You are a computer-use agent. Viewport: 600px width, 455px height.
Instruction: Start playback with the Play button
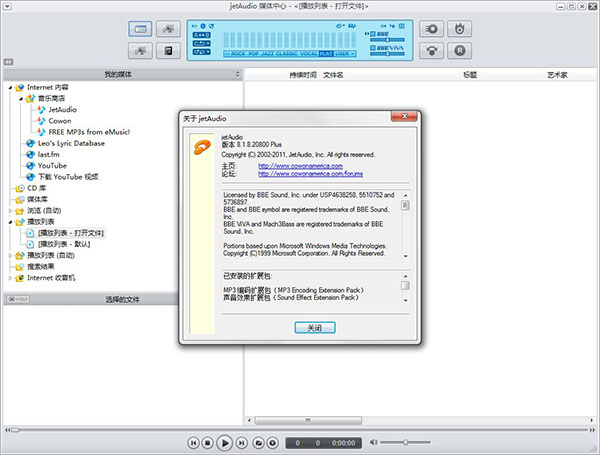pos(225,443)
